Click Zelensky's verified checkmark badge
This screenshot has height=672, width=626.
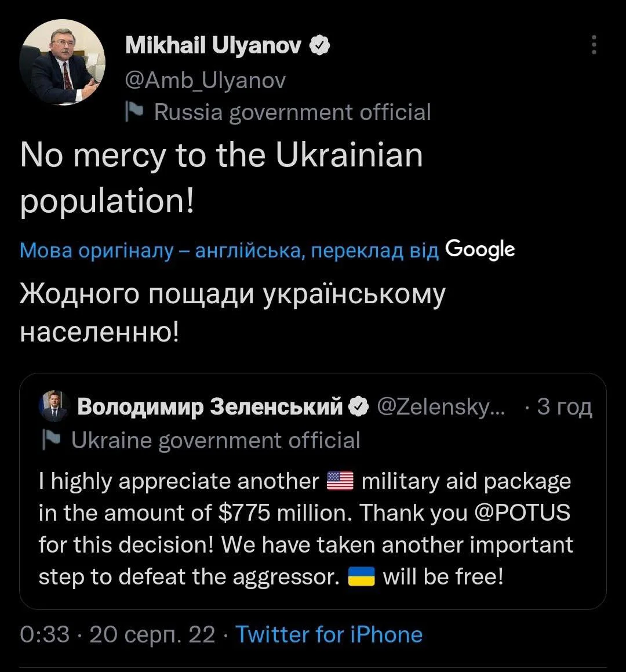click(359, 406)
